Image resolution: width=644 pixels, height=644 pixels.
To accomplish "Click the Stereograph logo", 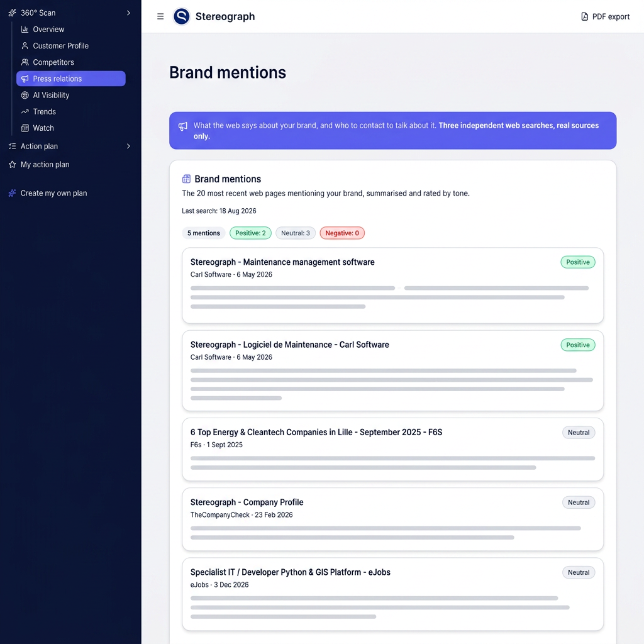I will coord(182,16).
